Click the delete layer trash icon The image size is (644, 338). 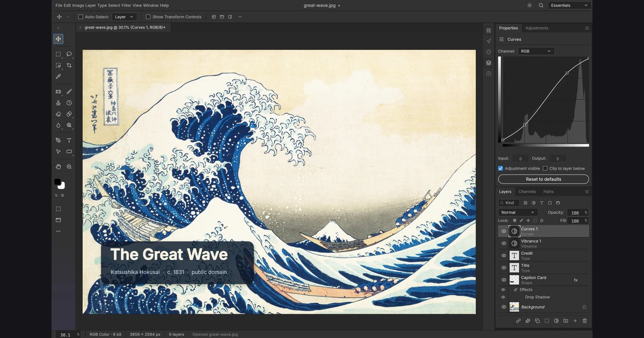click(585, 321)
